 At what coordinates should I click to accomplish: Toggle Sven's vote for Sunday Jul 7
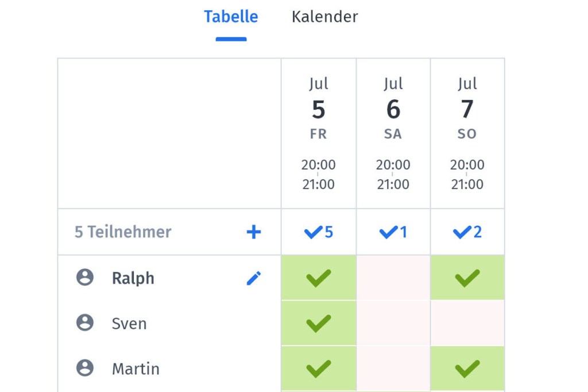[467, 323]
